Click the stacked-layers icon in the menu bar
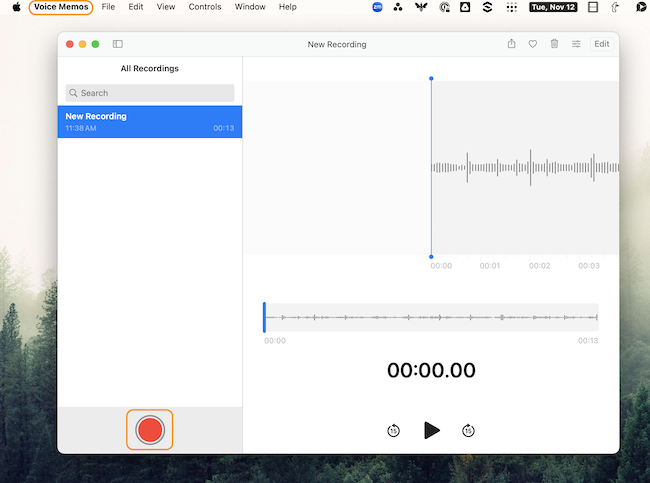650x483 pixels. coord(488,7)
